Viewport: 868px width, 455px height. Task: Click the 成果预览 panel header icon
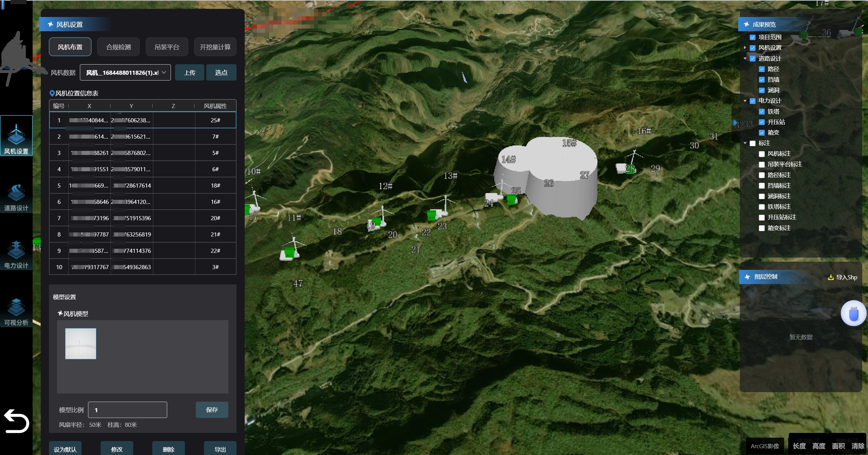tap(746, 24)
